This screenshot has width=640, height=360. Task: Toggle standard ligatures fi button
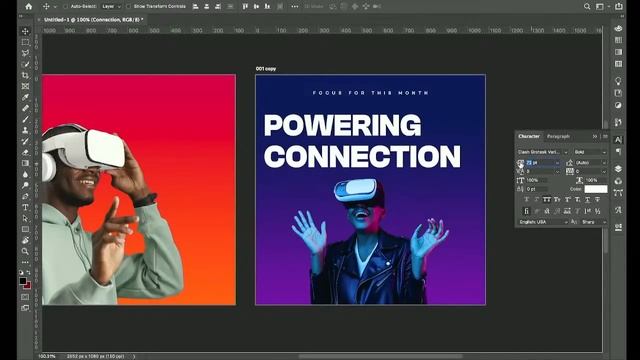point(527,211)
